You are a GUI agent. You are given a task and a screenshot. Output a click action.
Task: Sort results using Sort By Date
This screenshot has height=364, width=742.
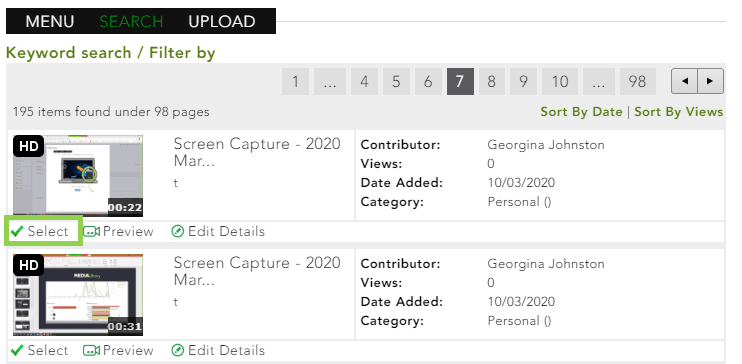(581, 112)
